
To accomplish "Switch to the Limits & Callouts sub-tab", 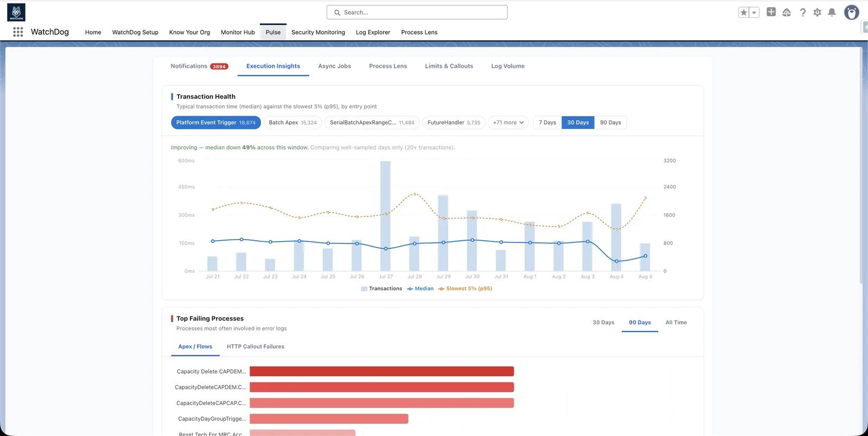I will 449,66.
